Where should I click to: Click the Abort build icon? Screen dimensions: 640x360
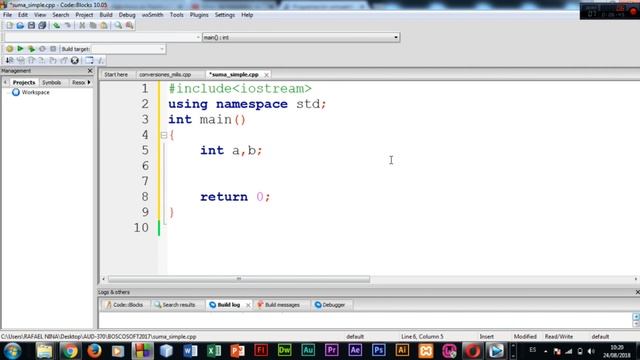tap(53, 49)
